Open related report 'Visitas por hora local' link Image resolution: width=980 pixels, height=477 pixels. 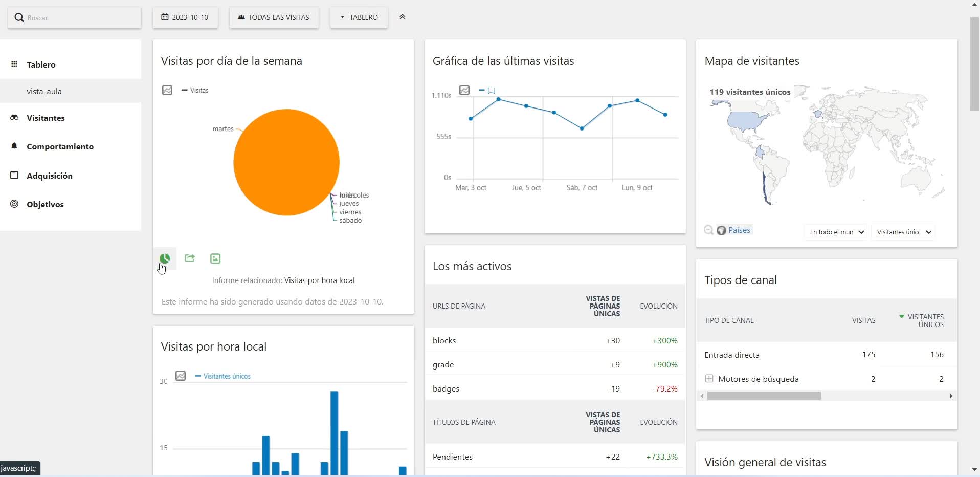click(x=319, y=280)
